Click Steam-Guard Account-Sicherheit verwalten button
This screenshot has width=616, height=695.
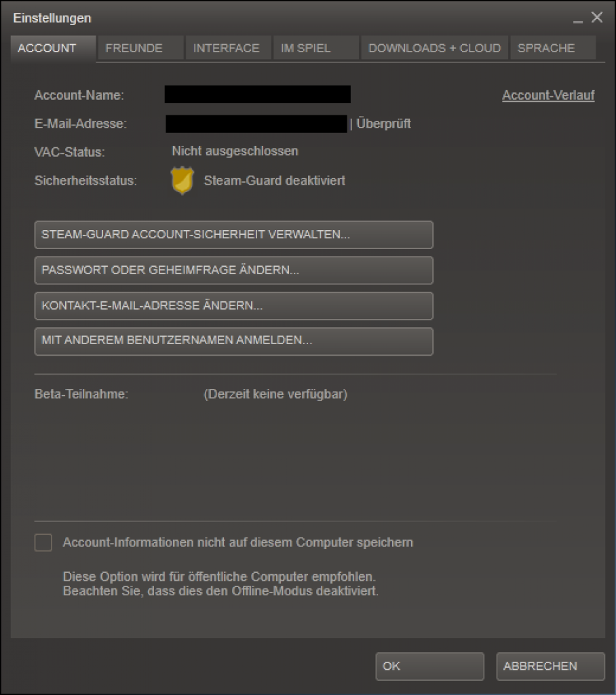click(x=233, y=234)
